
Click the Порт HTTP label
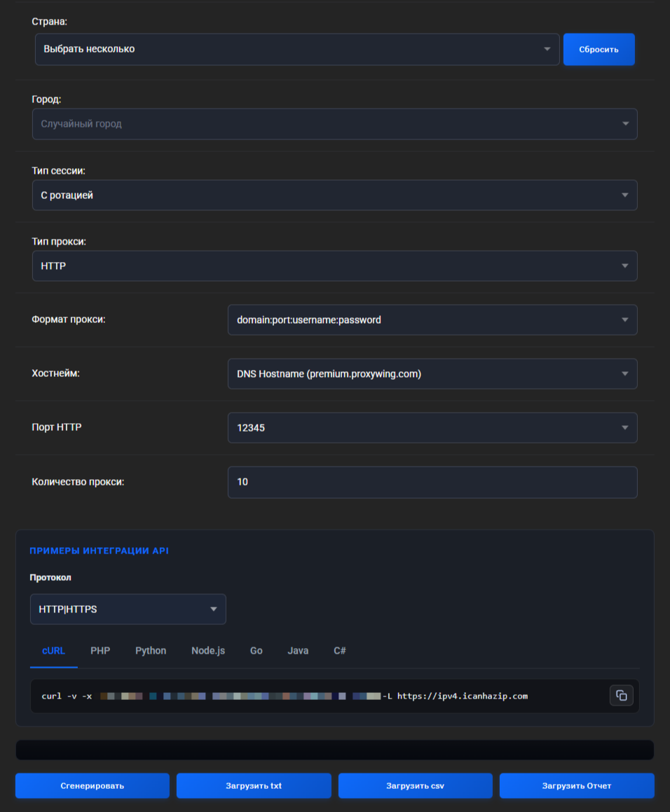pos(57,427)
